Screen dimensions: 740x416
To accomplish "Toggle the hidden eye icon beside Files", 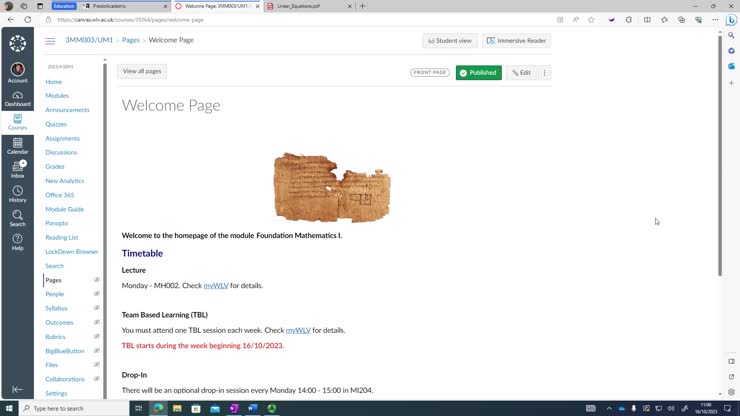I will pyautogui.click(x=97, y=365).
